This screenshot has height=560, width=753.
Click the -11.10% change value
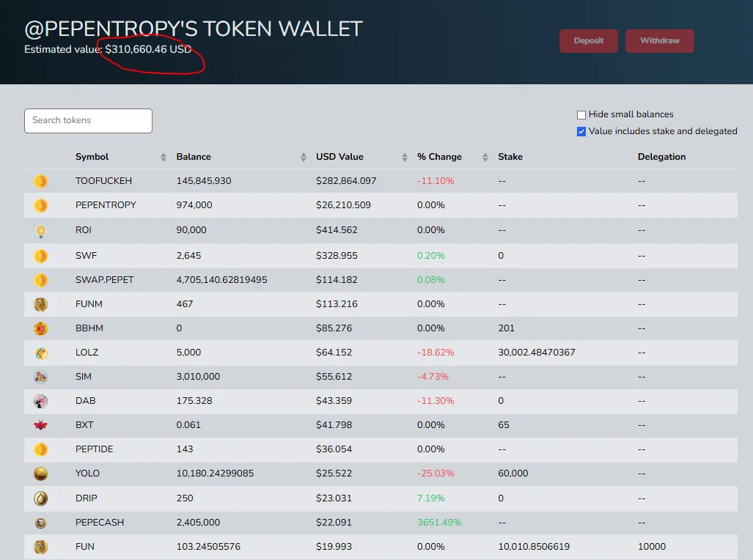click(436, 181)
